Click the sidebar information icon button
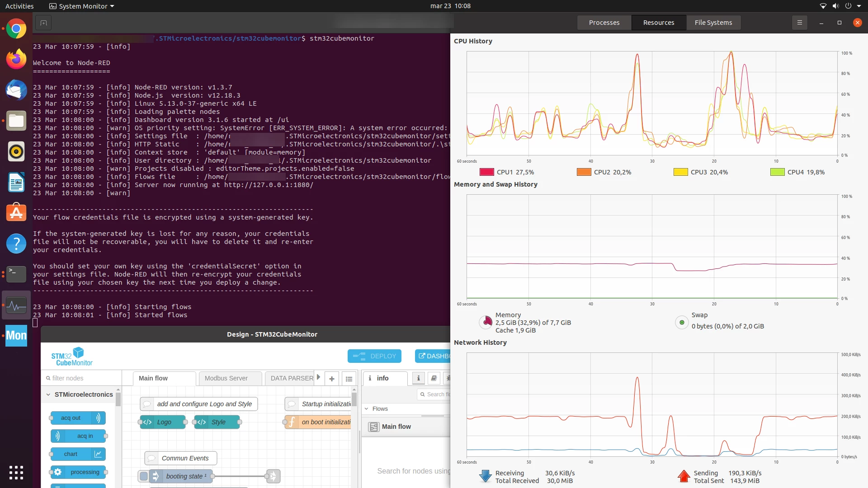 pos(419,378)
